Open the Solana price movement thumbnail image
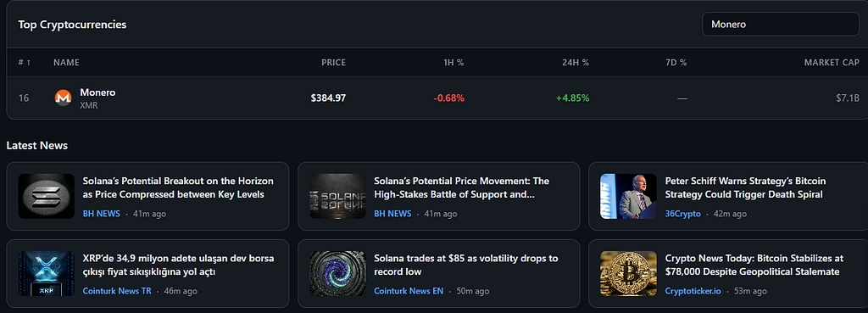868x313 pixels. 337,196
